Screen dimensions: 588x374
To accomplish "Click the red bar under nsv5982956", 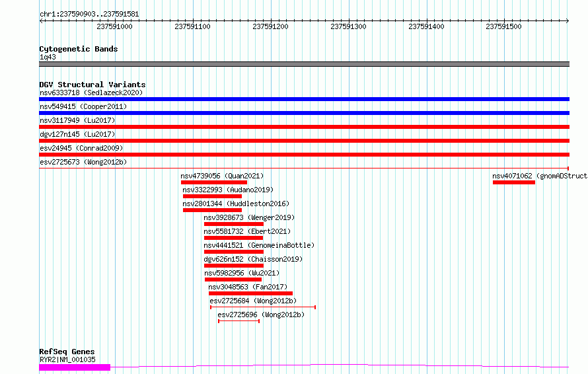I will [233, 280].
